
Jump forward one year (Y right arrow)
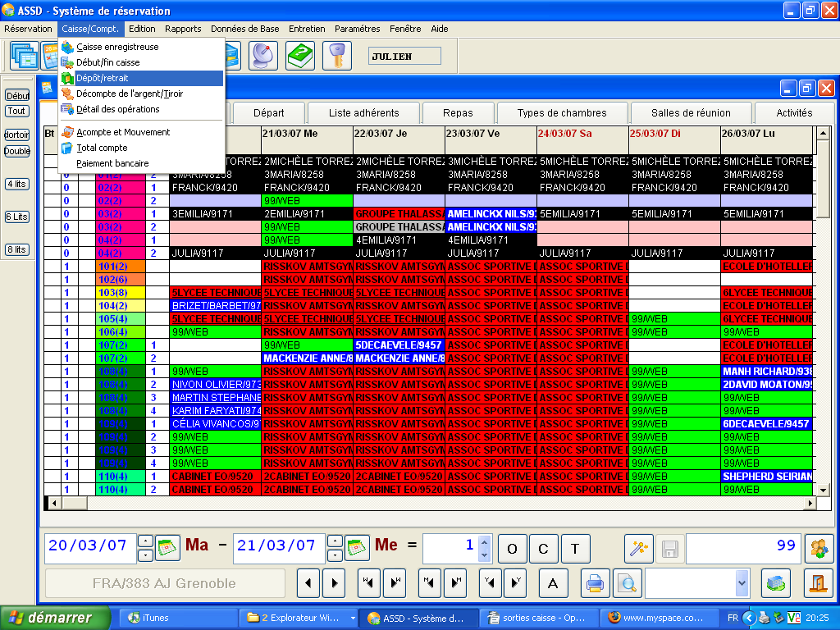pos(517,583)
